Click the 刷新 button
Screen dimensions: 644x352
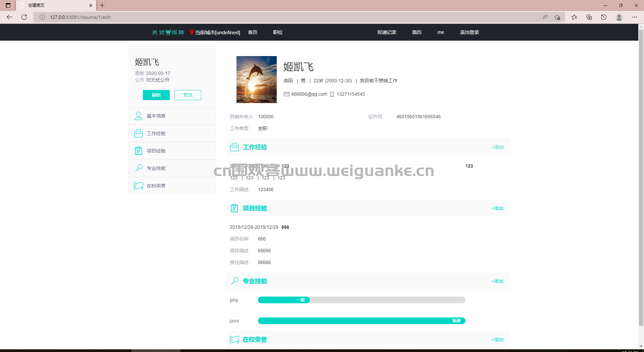(156, 95)
